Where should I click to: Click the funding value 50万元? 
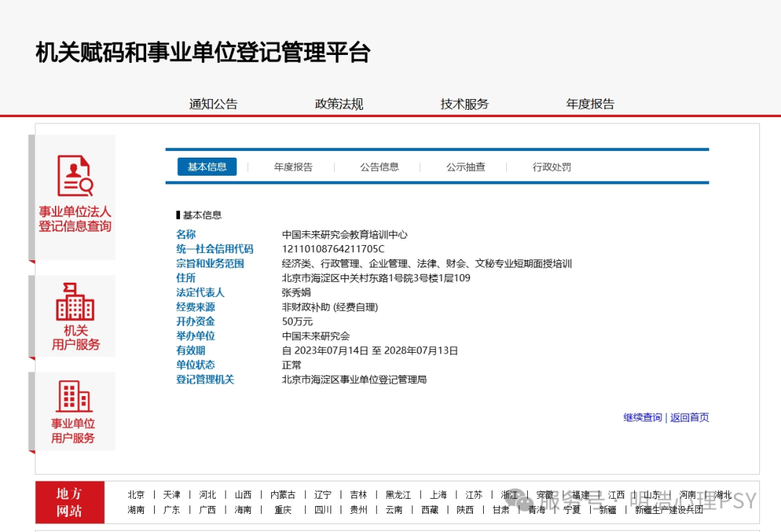(x=297, y=322)
